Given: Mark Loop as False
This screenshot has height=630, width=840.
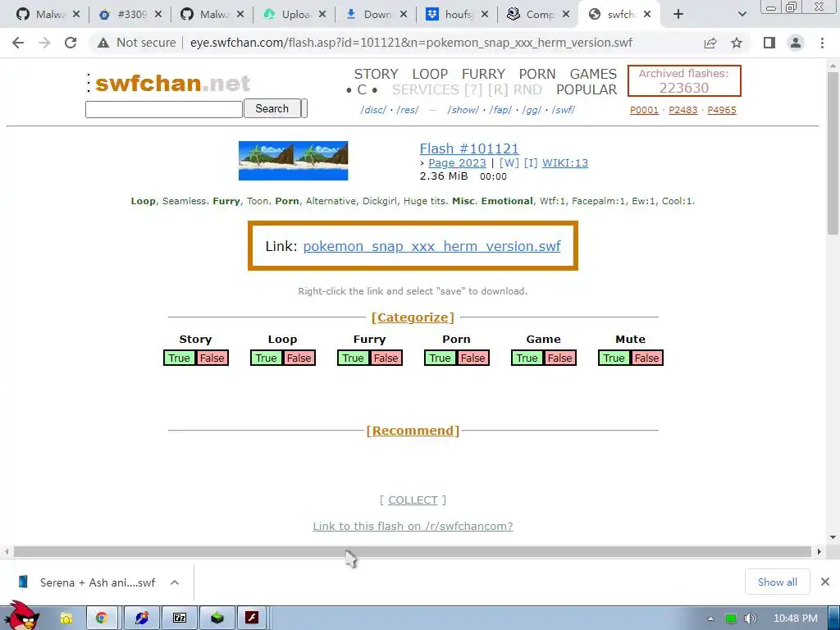Looking at the screenshot, I should (x=299, y=358).
